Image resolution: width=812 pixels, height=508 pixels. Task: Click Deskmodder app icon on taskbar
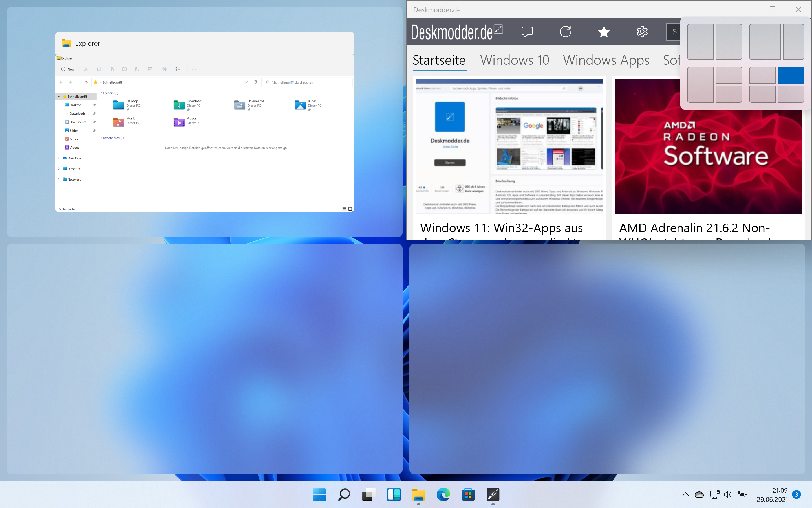coord(493,494)
